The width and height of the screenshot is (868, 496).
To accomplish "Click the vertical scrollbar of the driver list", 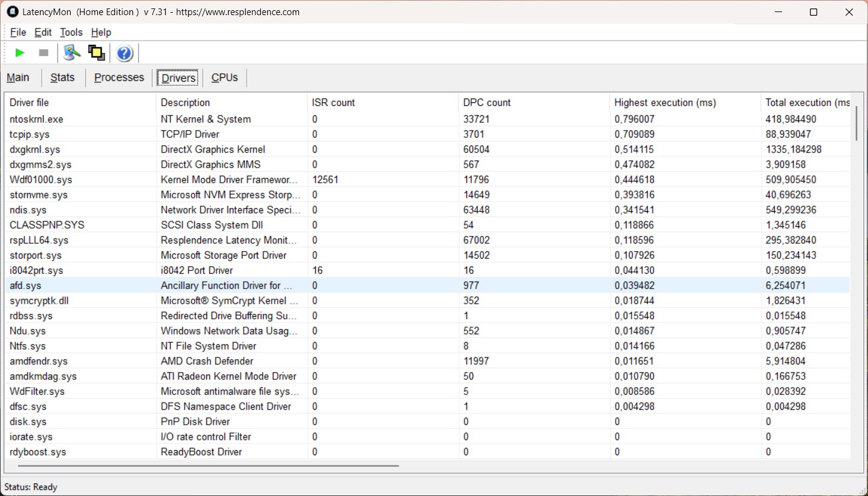I will tap(856, 123).
